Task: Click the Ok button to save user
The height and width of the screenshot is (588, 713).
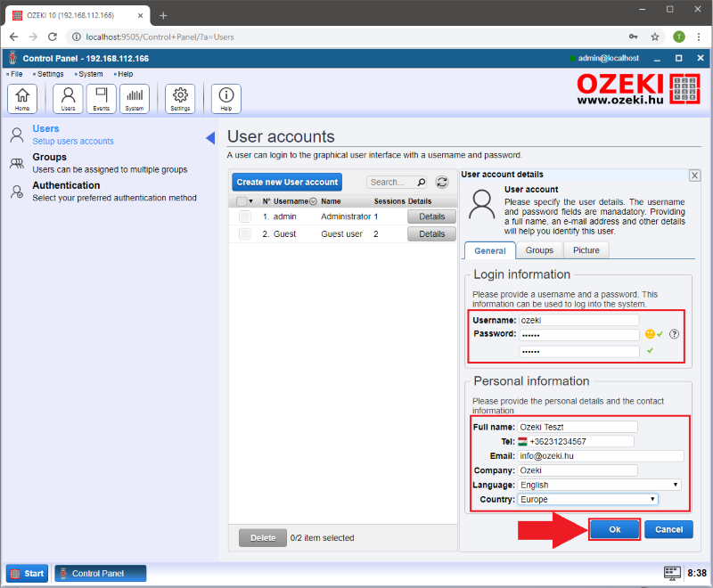Action: [x=614, y=528]
